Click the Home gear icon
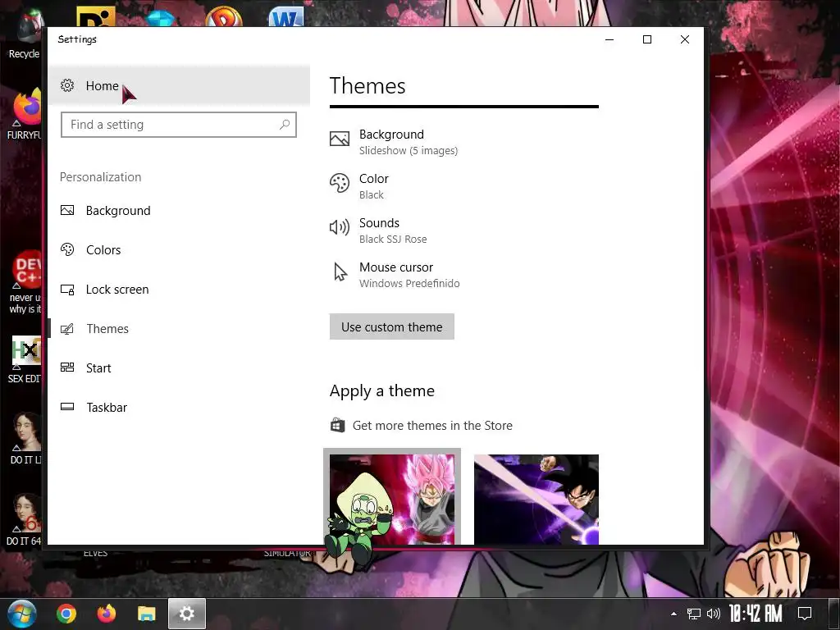The image size is (840, 630). 67,85
